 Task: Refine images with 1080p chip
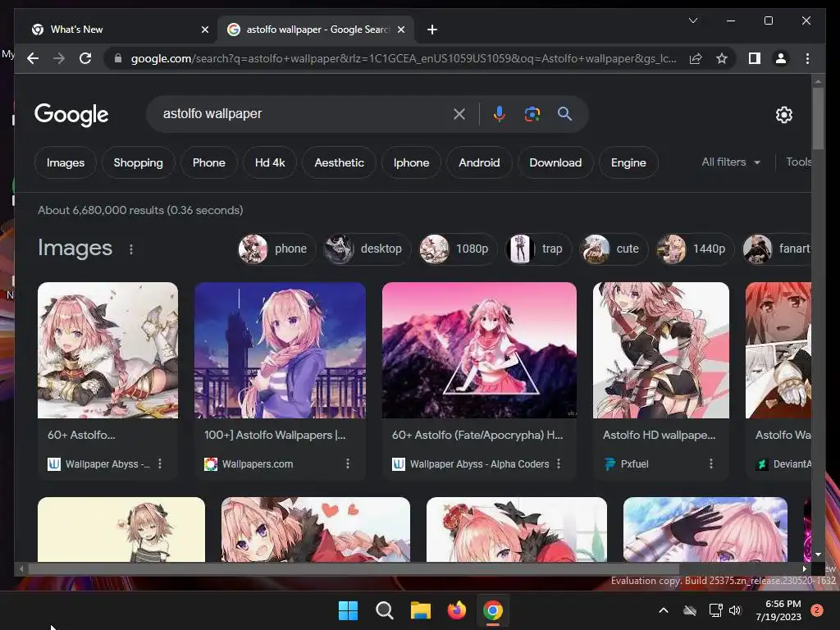tap(458, 249)
